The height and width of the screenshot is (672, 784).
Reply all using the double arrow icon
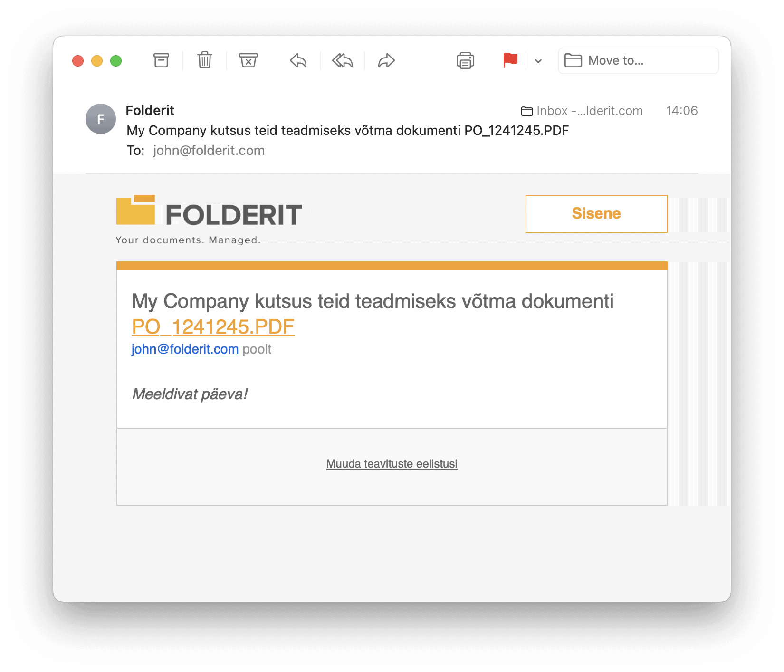343,61
